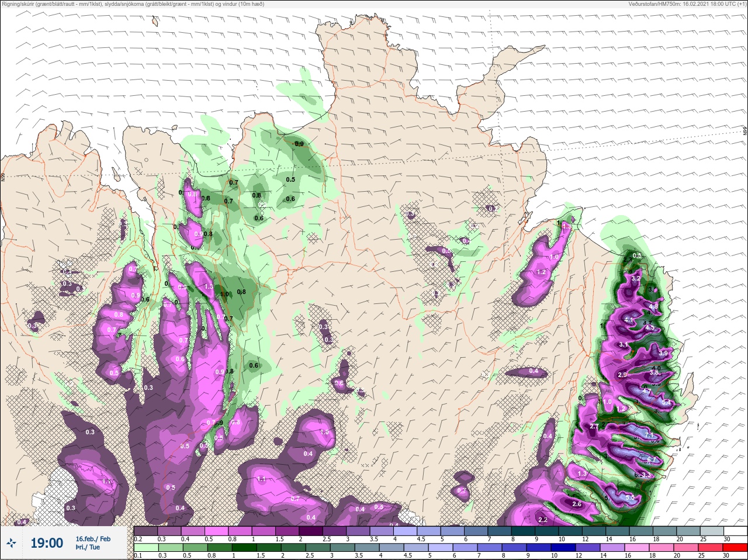
Task: Click the 2.9 value in the eastern band
Action: 622,375
